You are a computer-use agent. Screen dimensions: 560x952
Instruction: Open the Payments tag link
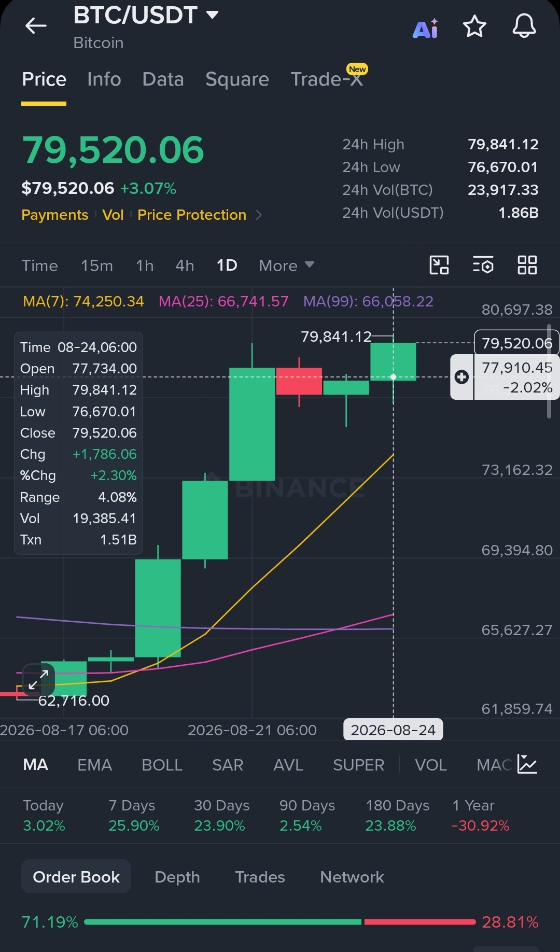click(x=55, y=215)
